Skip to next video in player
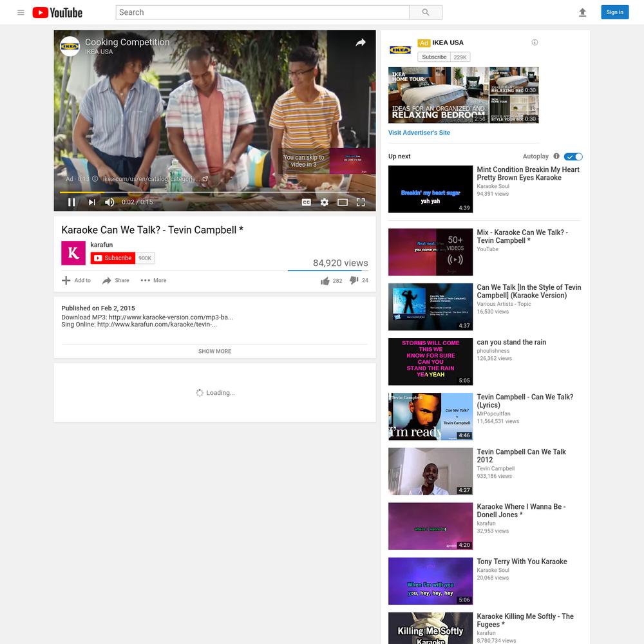Screen dimensions: 644x644 (x=91, y=202)
